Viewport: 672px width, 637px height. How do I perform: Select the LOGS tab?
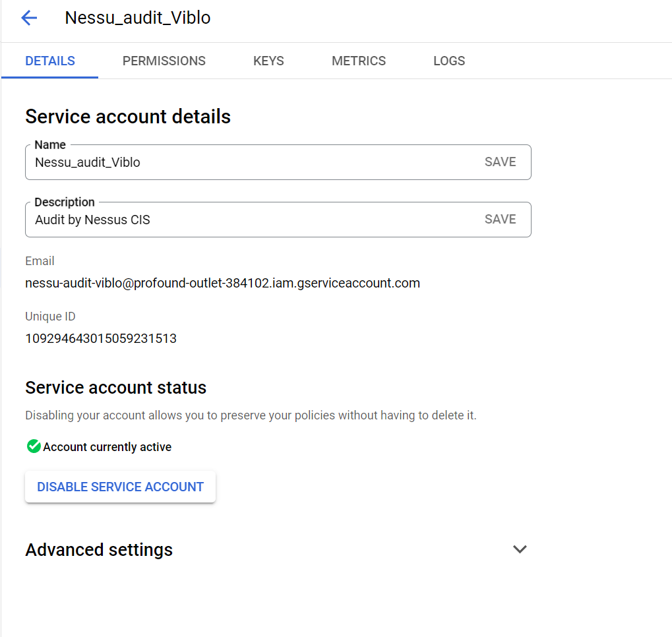[x=449, y=61]
